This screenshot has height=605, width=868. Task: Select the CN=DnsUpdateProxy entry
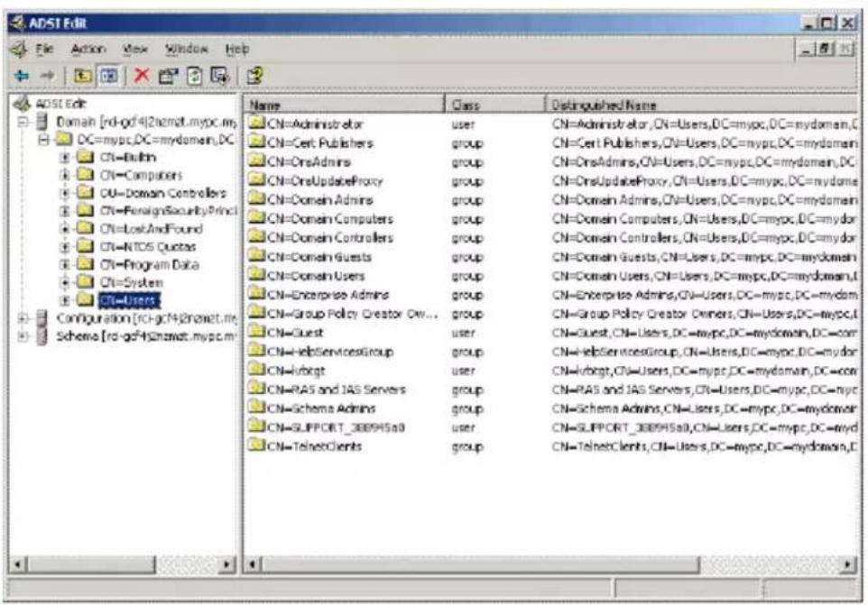[325, 181]
